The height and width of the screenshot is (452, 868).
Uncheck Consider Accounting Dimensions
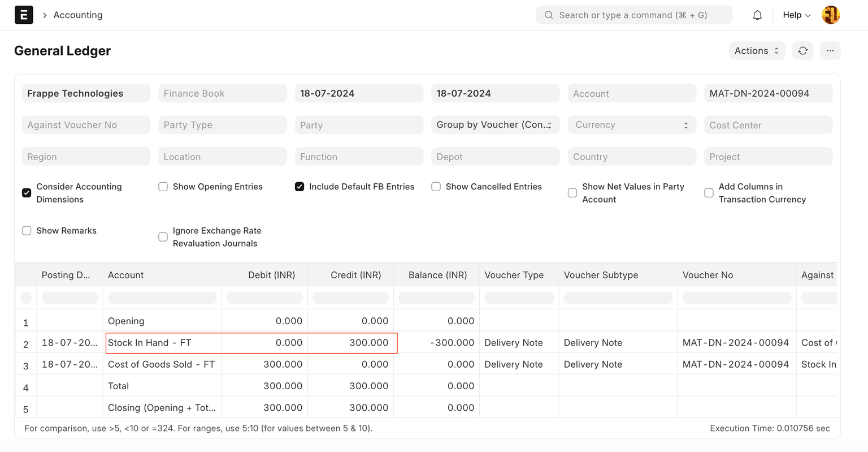pyautogui.click(x=27, y=193)
